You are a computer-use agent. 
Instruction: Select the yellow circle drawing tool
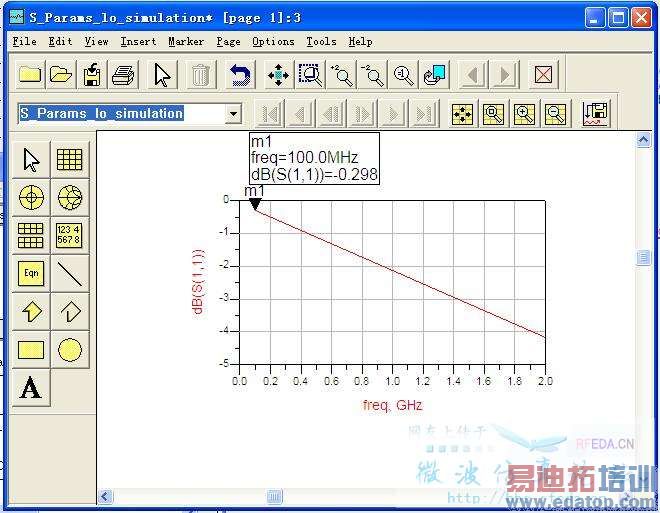pos(69,350)
